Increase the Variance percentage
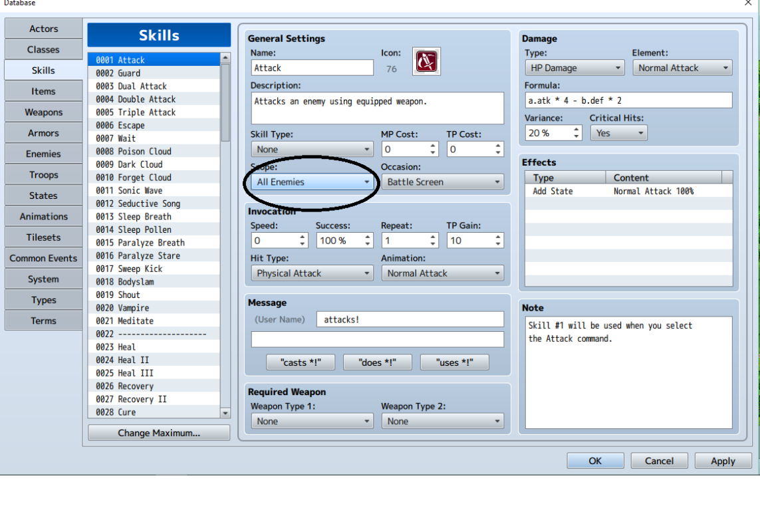 click(576, 129)
